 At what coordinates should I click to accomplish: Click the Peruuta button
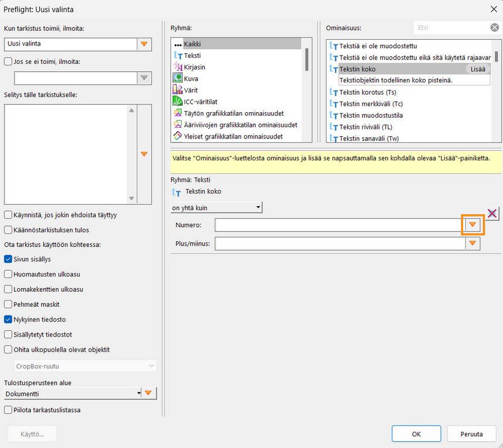(x=472, y=434)
